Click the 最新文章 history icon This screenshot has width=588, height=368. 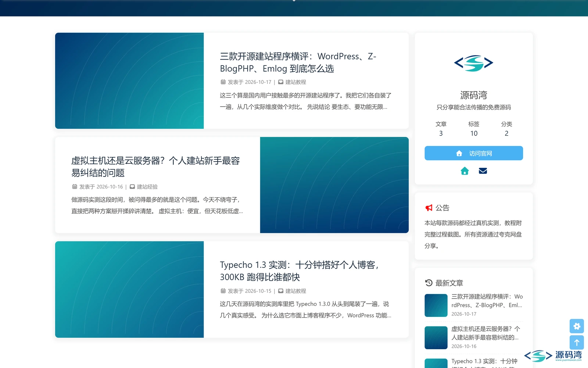point(429,283)
